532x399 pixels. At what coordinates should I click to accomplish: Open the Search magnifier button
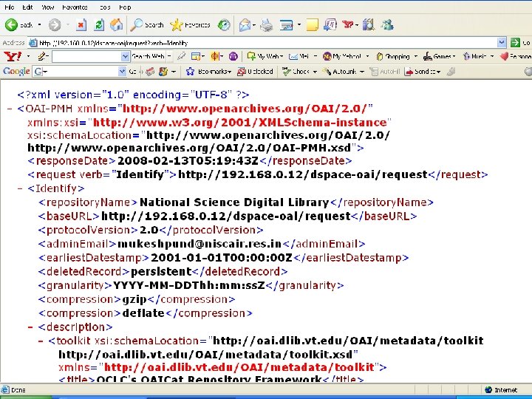(147, 25)
